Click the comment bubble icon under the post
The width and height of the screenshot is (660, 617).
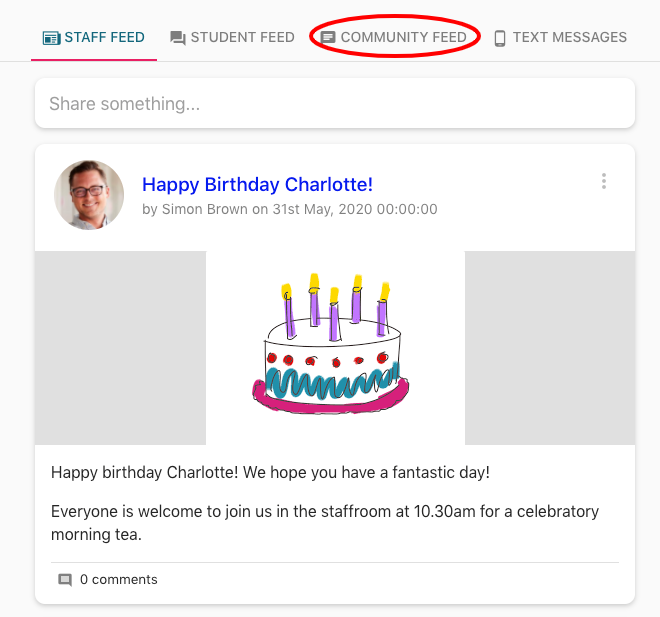pyautogui.click(x=65, y=580)
